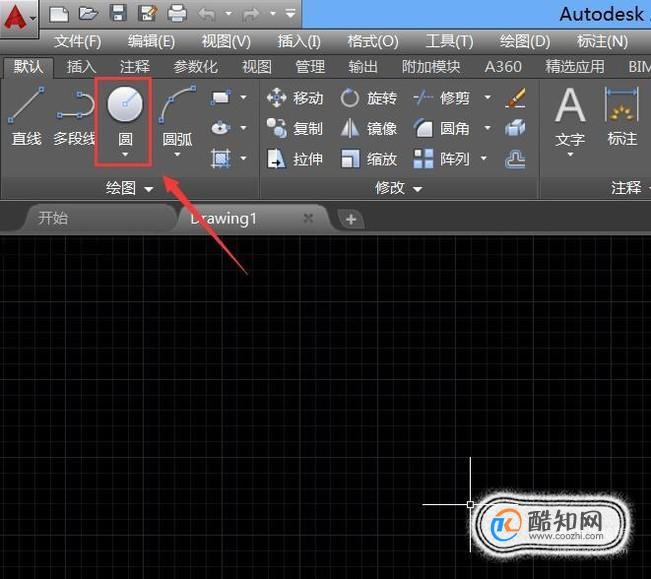This screenshot has width=651, height=579.
Task: Switch to the A360 ribbon tab
Action: 503,67
